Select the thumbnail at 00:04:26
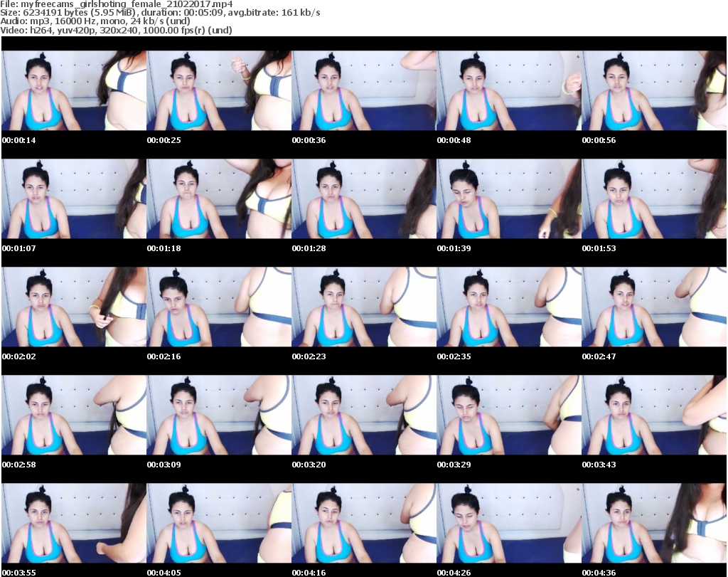The image size is (728, 577). point(509,523)
